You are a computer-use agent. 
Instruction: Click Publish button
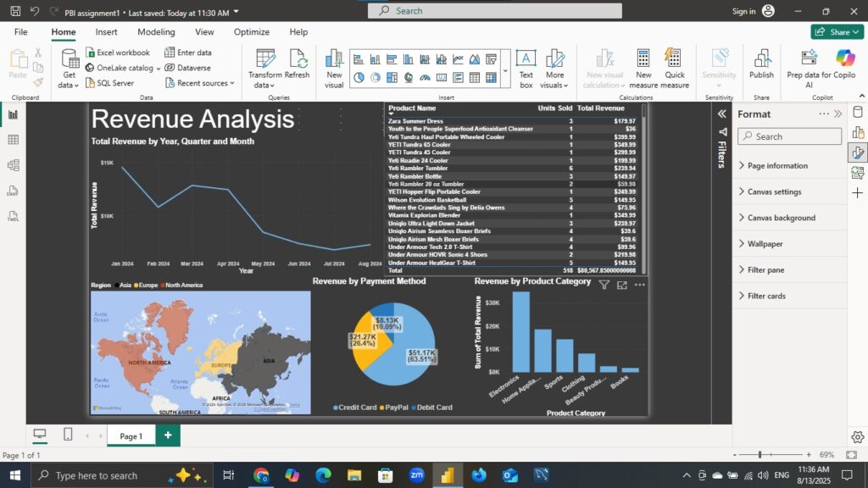[x=762, y=64]
